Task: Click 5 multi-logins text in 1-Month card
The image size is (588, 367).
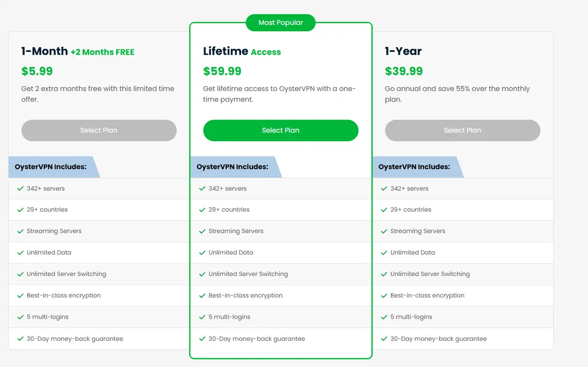Action: (x=47, y=317)
